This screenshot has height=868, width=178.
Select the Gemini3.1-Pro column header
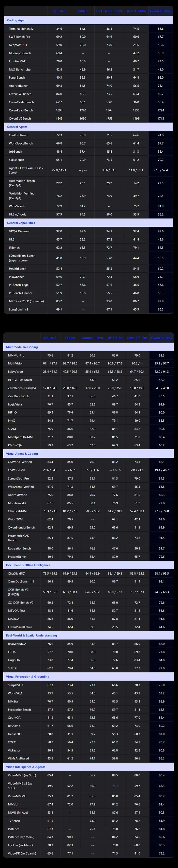click(x=92, y=338)
